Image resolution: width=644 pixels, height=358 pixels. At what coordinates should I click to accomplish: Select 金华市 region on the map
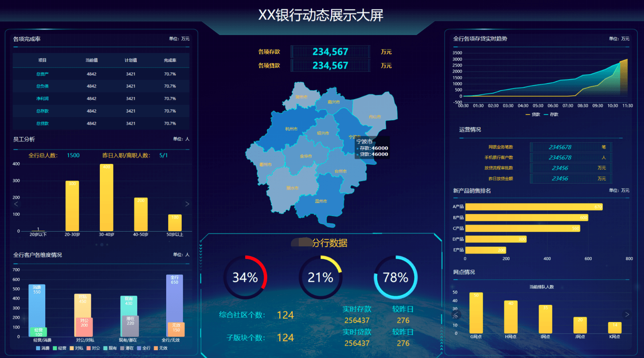[306, 156]
